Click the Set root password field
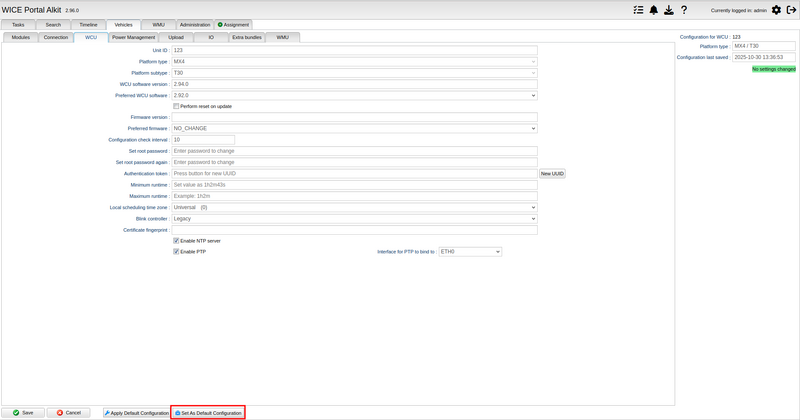 point(354,151)
